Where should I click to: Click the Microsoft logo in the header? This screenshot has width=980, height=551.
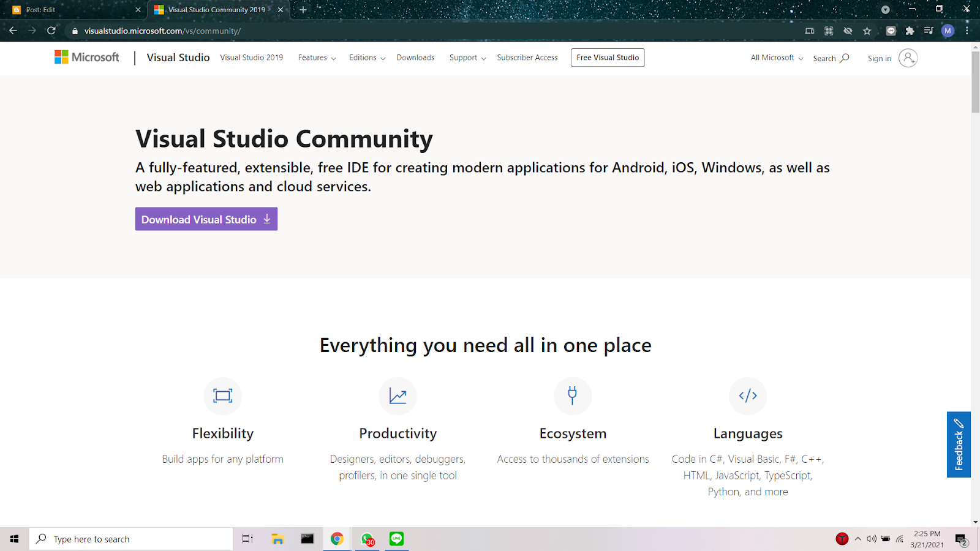(87, 57)
